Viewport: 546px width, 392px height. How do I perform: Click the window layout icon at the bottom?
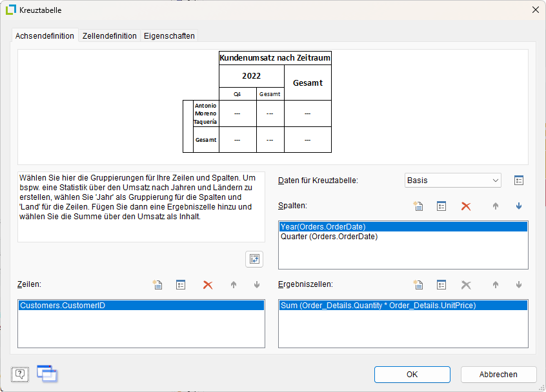(46, 373)
